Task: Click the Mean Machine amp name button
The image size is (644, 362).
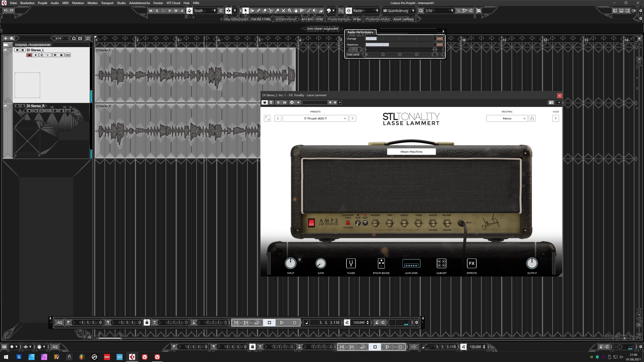Action: tap(411, 152)
